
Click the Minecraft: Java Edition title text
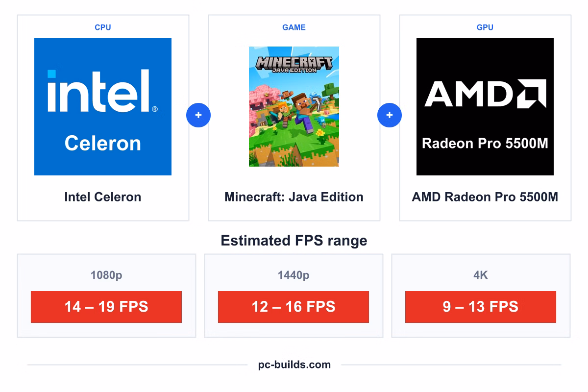[x=294, y=197]
